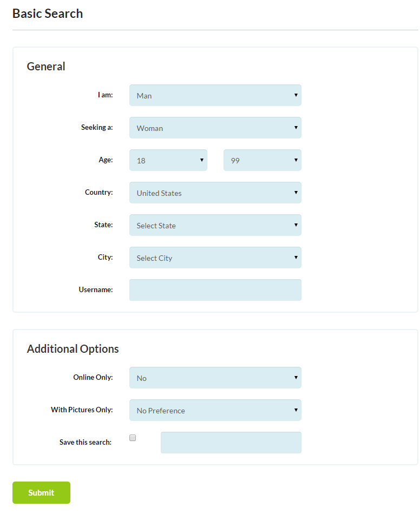Click the 'With Pictures Only:' label

82,410
